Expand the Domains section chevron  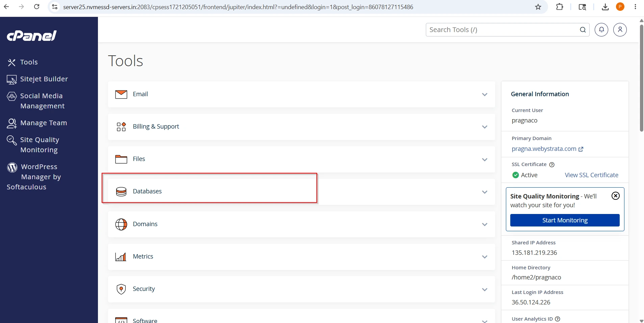coord(485,224)
